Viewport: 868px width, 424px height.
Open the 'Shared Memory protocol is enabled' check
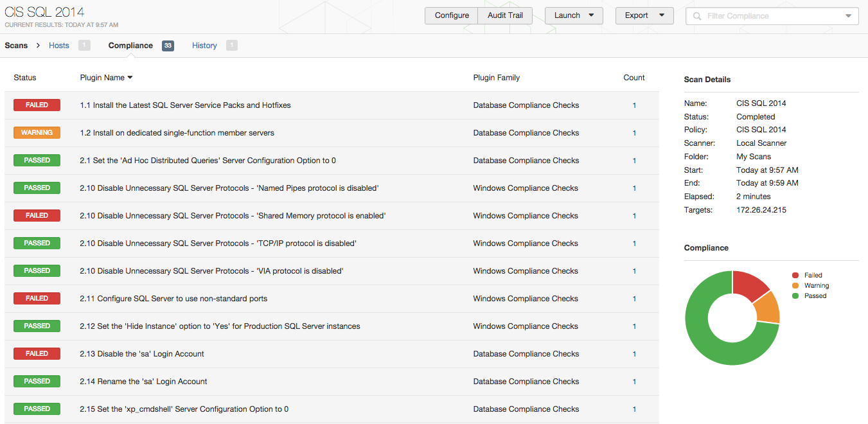click(233, 216)
